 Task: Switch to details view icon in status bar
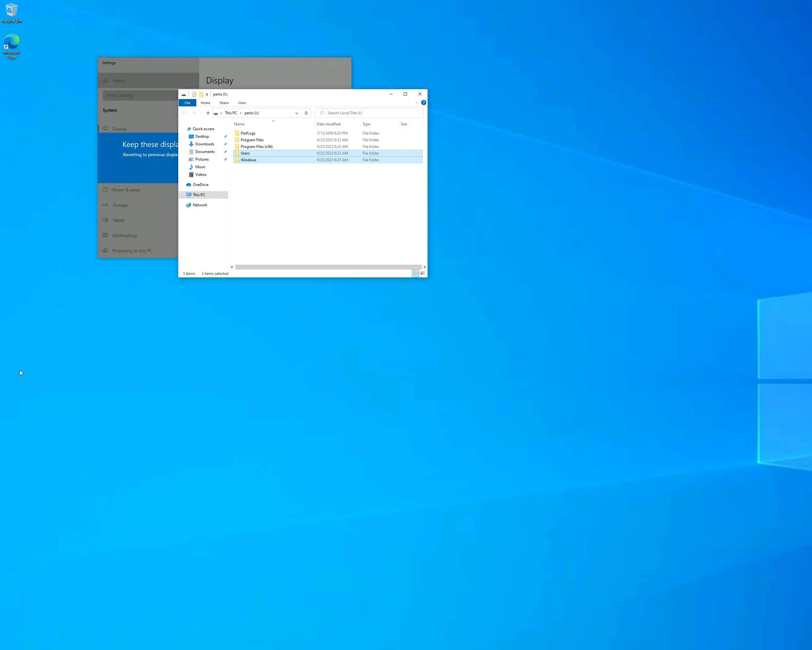click(416, 274)
